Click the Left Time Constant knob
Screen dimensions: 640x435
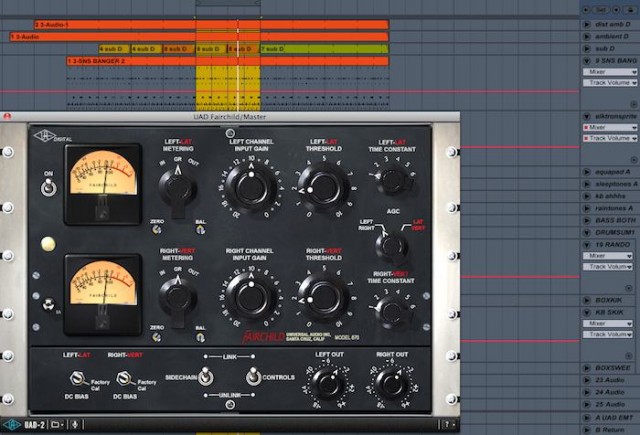[x=393, y=179]
